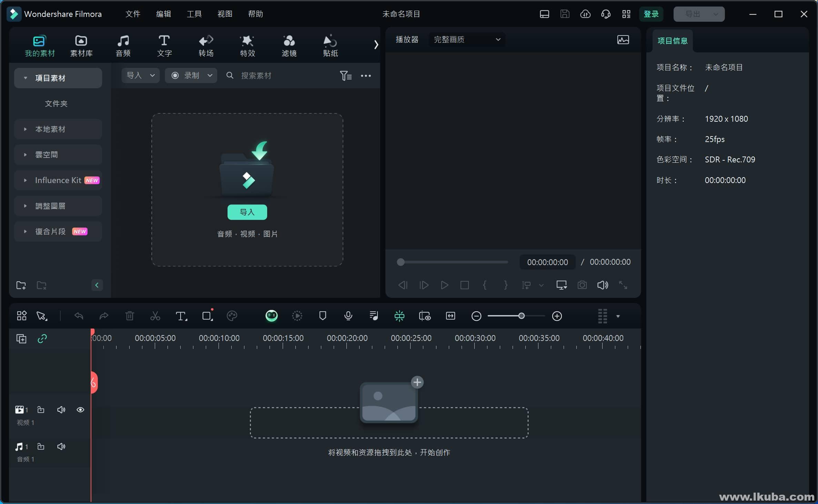Open the 转场 transitions tab
The height and width of the screenshot is (504, 818).
click(x=206, y=46)
